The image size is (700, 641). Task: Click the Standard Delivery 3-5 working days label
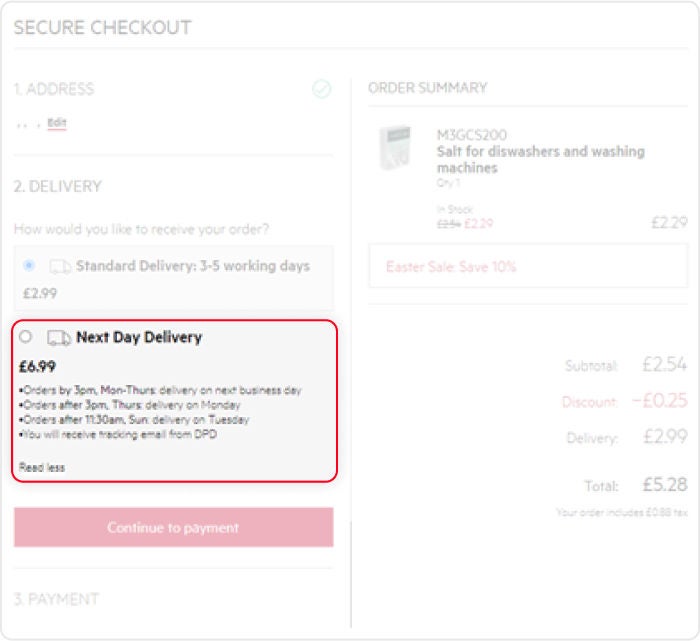pyautogui.click(x=193, y=266)
